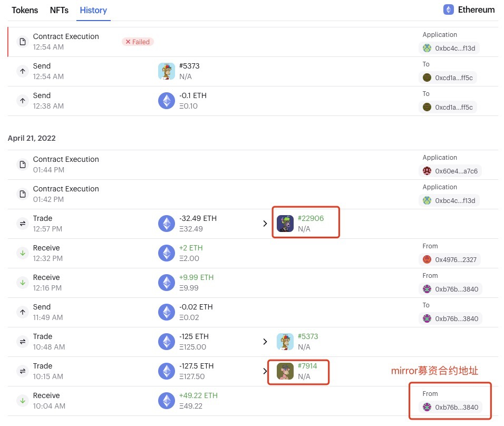Click ETH coin icon in -0.1 ETH row
The image size is (504, 426).
pos(167,101)
